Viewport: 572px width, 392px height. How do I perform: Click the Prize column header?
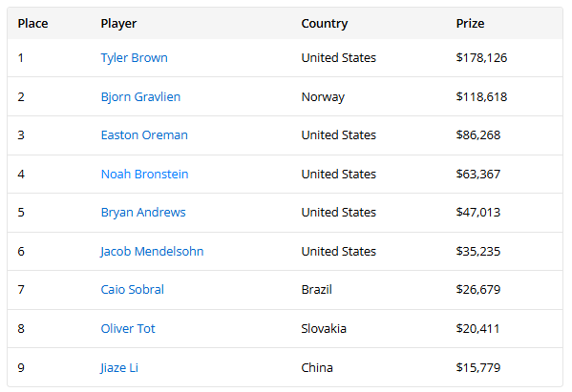click(x=470, y=24)
